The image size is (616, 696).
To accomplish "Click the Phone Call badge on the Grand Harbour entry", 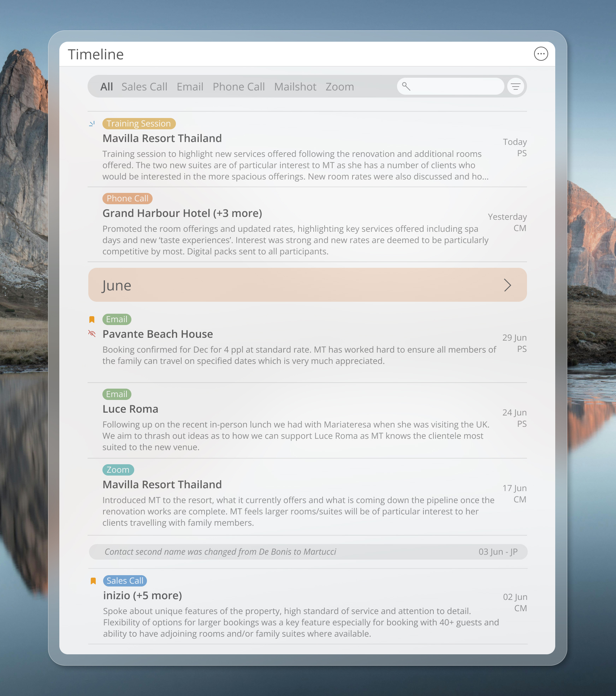I will tap(127, 198).
